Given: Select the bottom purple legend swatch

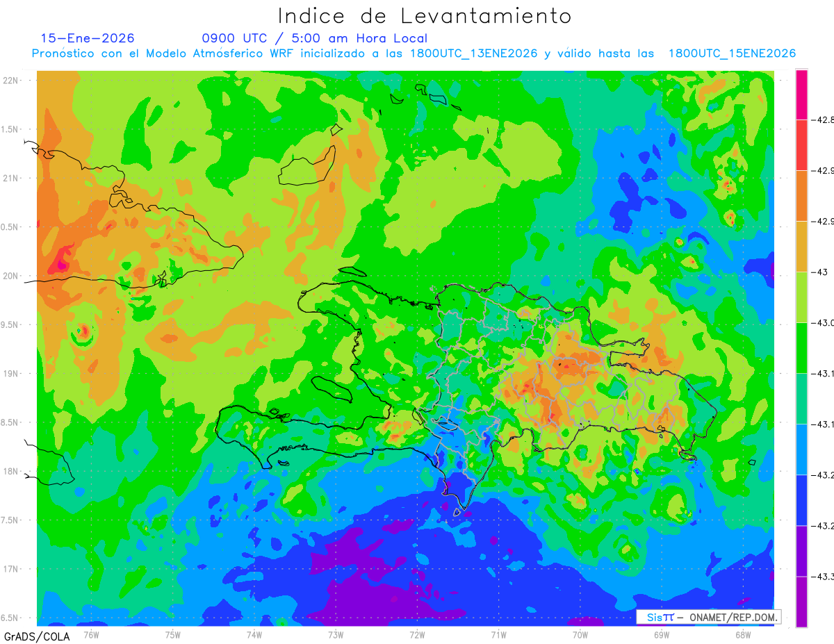Looking at the screenshot, I should click(801, 601).
